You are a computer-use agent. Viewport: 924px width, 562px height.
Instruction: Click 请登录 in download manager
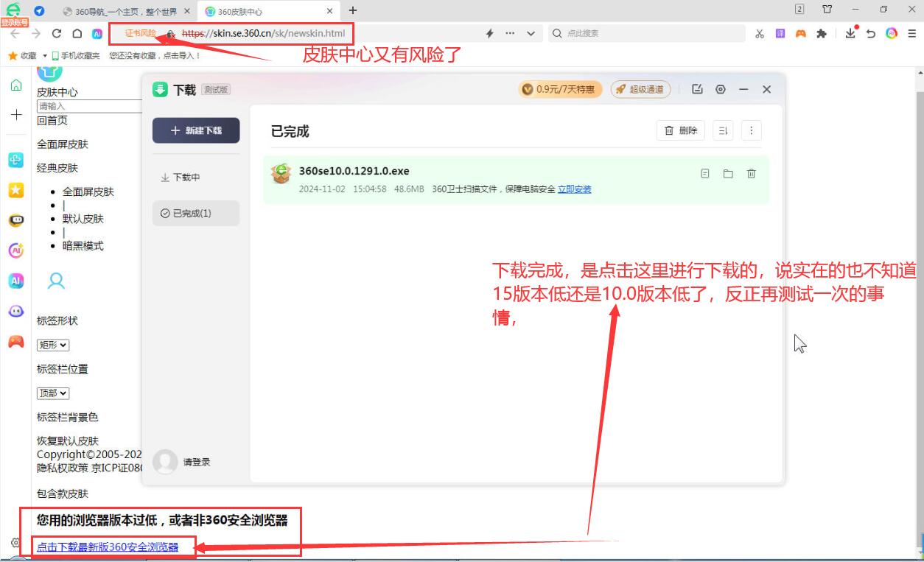[x=197, y=462]
